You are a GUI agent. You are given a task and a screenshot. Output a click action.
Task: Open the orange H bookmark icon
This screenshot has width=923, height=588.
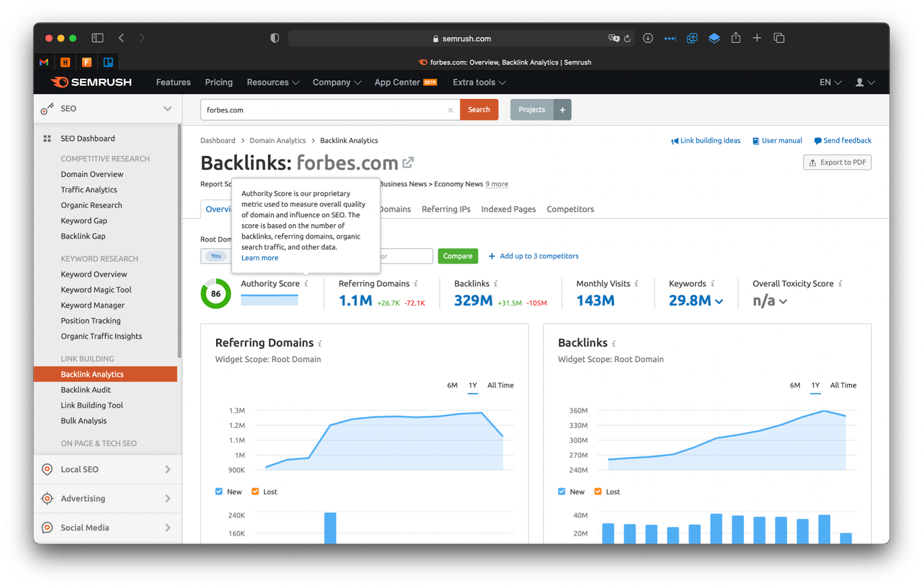[65, 62]
